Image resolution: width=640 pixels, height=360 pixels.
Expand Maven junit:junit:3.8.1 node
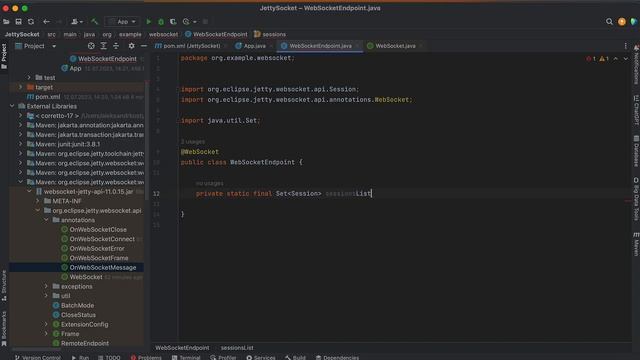point(20,144)
